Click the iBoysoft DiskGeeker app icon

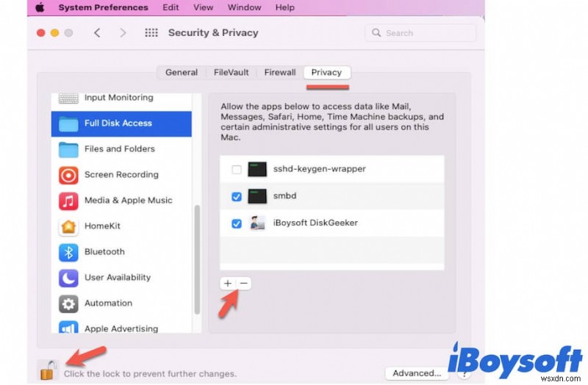point(257,223)
